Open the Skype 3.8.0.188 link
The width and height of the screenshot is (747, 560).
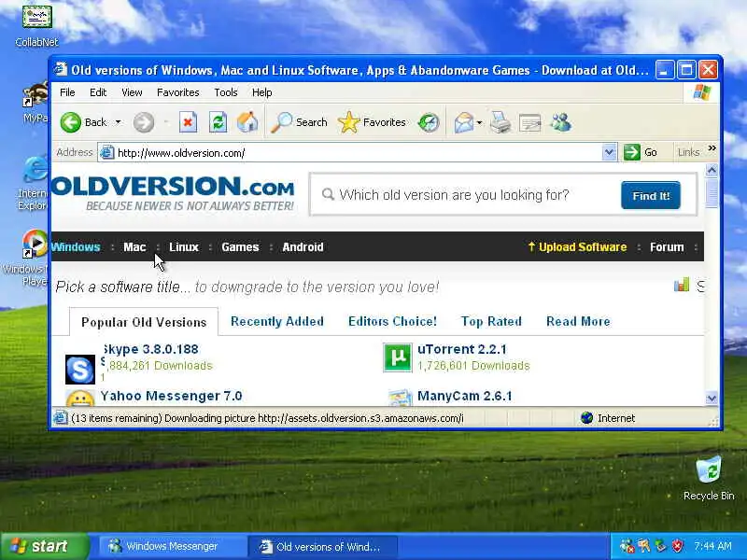150,349
